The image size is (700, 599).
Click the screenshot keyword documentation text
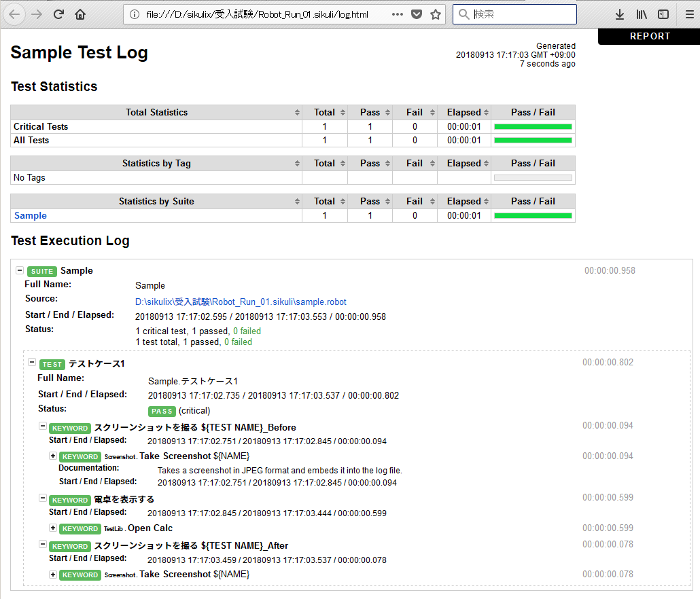pyautogui.click(x=280, y=471)
